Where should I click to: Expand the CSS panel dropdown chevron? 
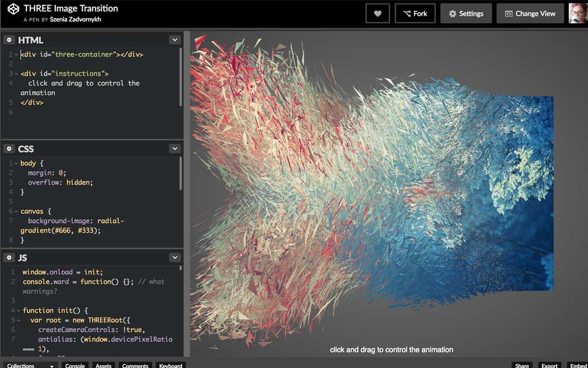pyautogui.click(x=175, y=149)
